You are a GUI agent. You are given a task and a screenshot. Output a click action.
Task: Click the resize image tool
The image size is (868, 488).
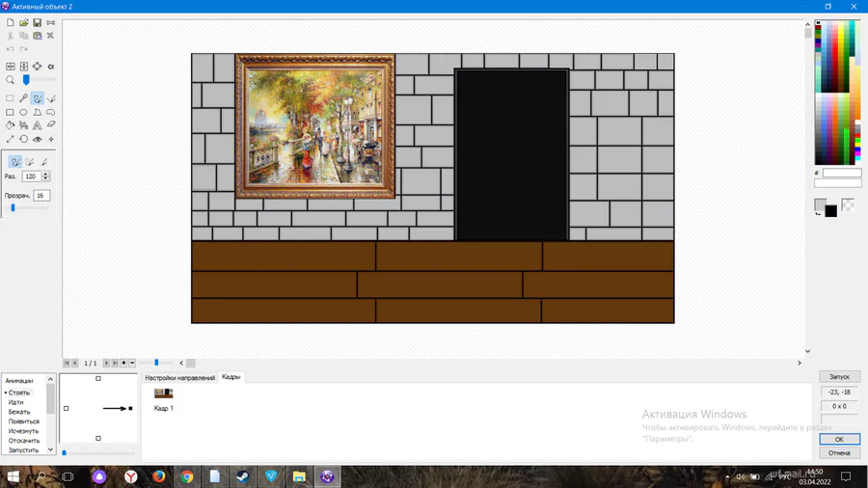pos(10,140)
